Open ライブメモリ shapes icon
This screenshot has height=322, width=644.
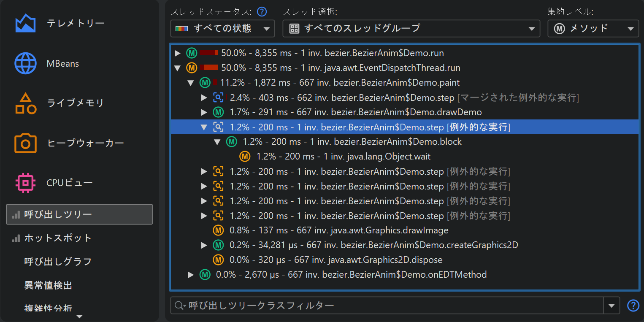(x=25, y=103)
